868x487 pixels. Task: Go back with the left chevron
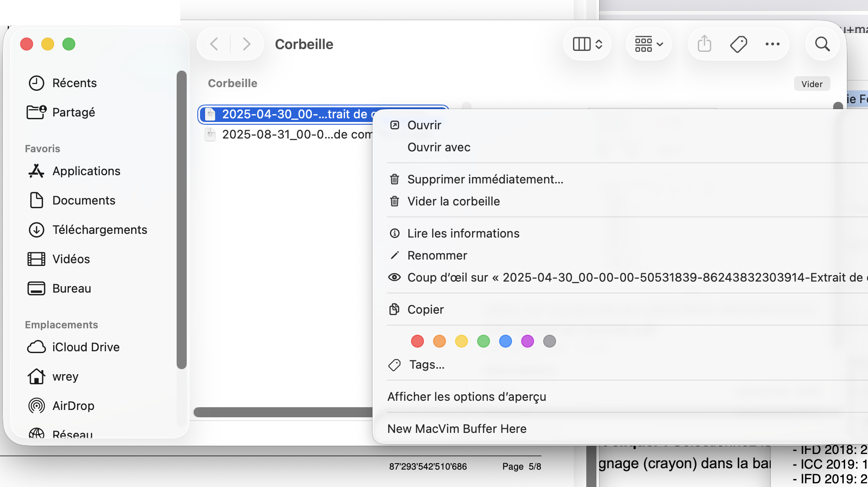214,44
